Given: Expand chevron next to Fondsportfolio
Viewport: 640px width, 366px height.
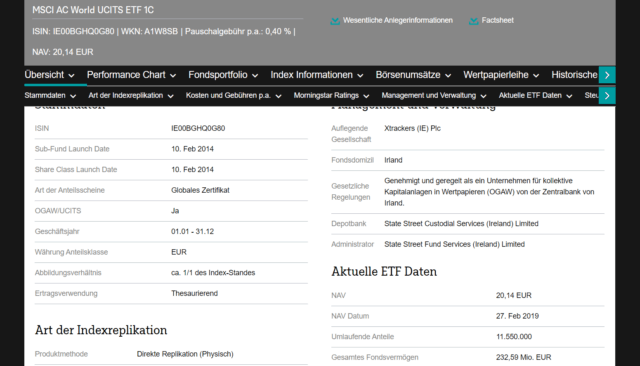Looking at the screenshot, I should 255,76.
